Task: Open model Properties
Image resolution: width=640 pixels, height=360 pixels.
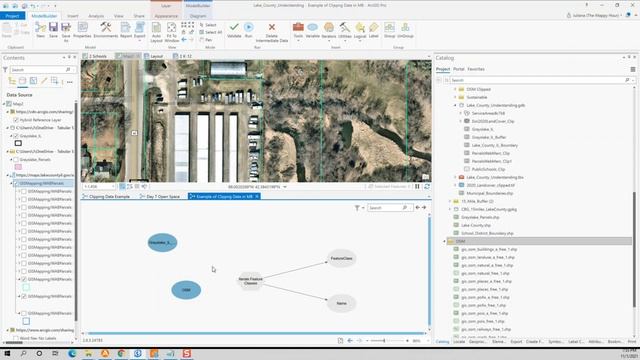Action: (x=82, y=30)
